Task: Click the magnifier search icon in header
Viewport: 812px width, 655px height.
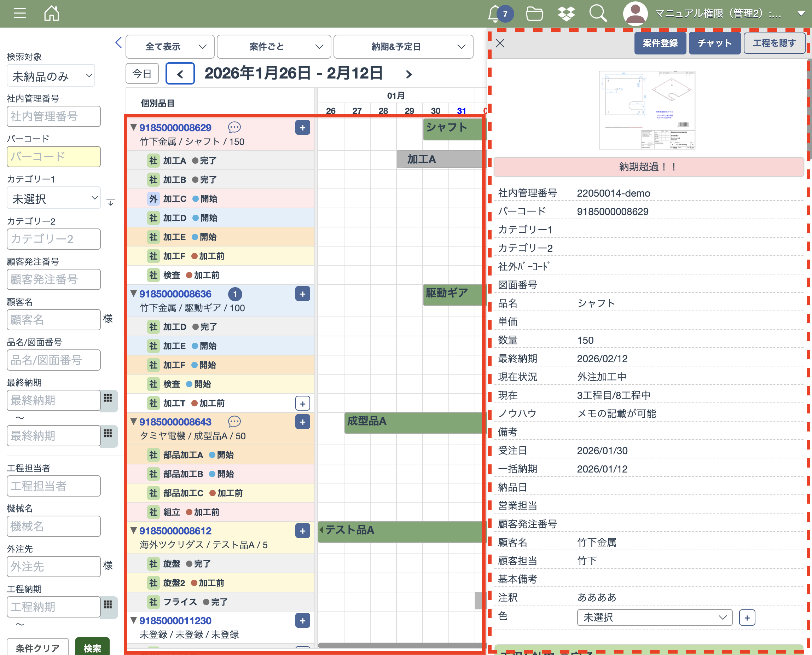Action: point(598,14)
